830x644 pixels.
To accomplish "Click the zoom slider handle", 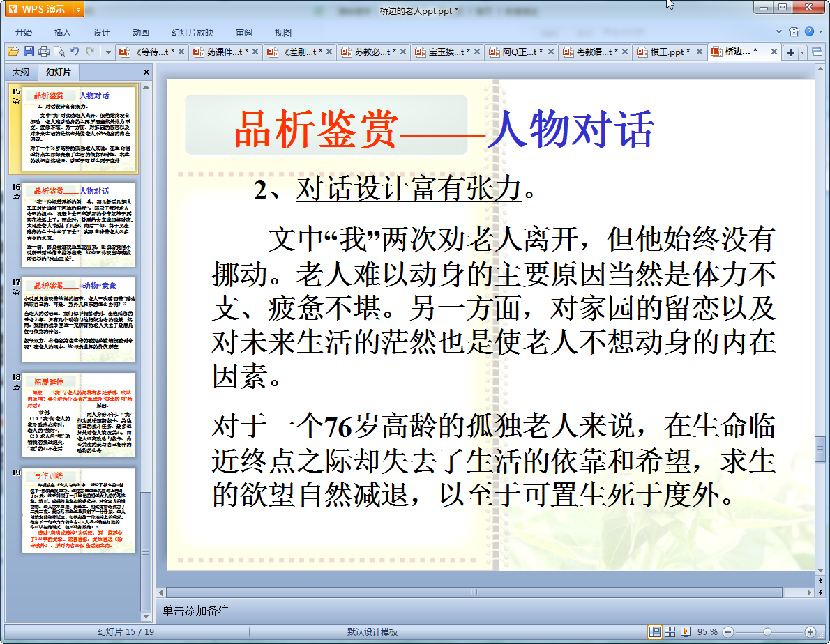I will pos(767,632).
